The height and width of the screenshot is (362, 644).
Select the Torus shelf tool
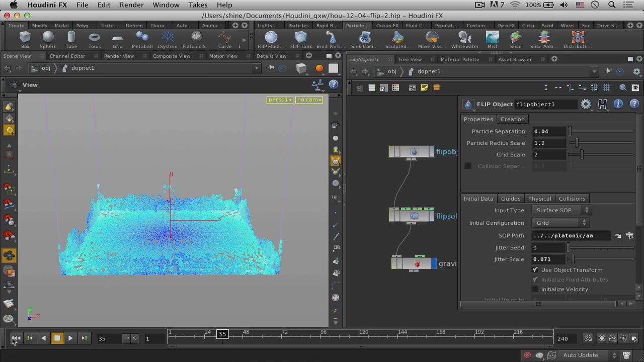coord(94,40)
